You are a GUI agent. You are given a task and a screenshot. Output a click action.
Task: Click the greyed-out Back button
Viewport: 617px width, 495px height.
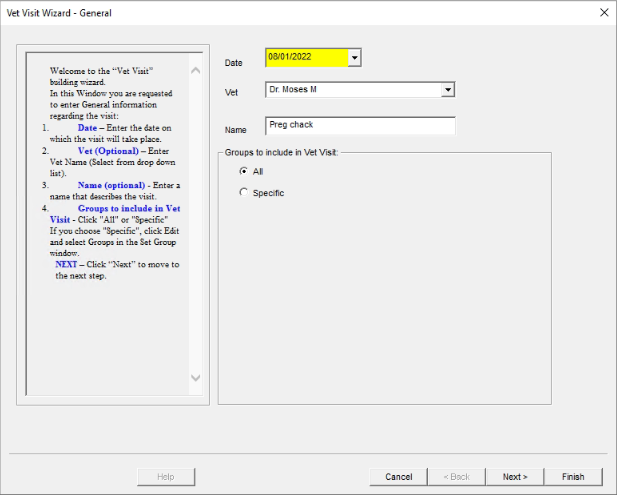point(457,477)
